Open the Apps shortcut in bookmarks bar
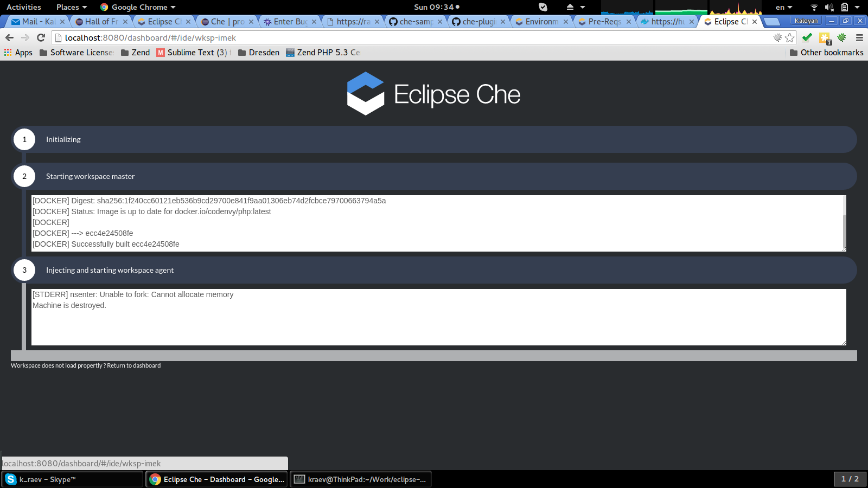 pyautogui.click(x=18, y=53)
